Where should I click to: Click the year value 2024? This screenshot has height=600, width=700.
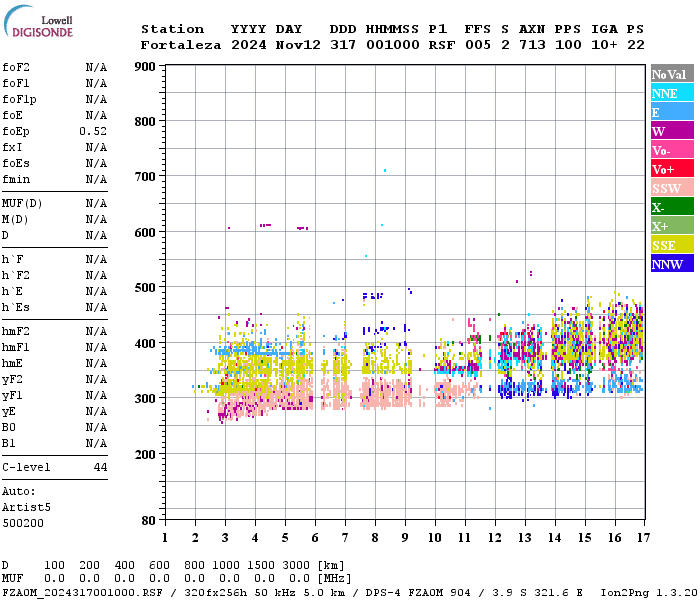pos(248,45)
